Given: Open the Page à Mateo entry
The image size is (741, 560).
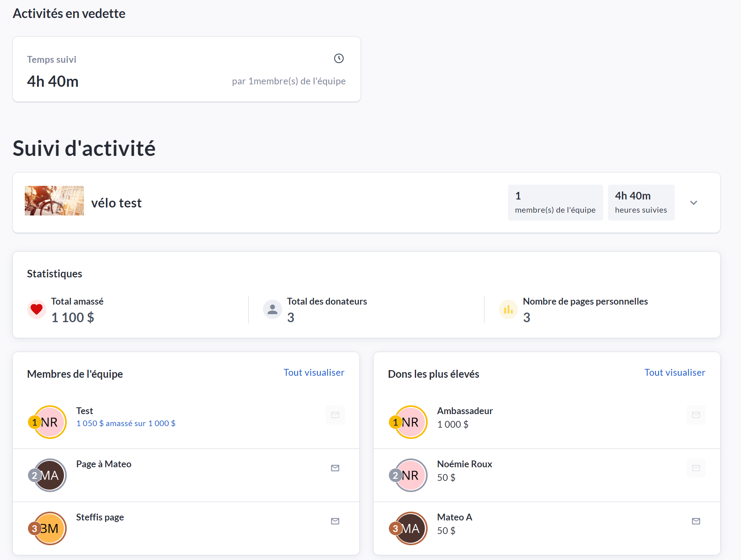Looking at the screenshot, I should pyautogui.click(x=104, y=464).
